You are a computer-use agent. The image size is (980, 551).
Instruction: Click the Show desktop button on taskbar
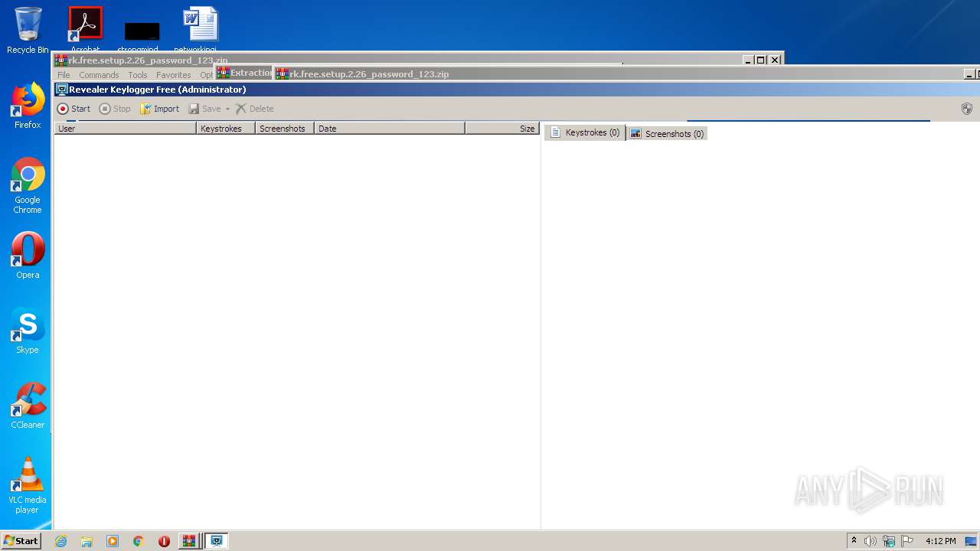coord(972,541)
